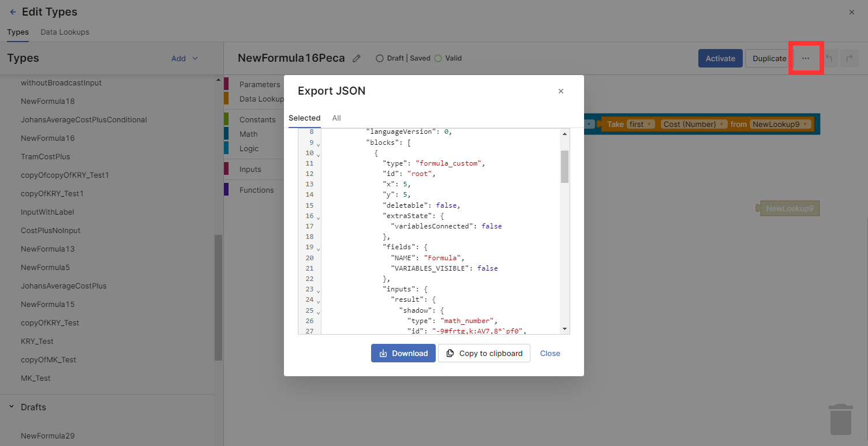Collapse the Drafts section

coord(12,407)
